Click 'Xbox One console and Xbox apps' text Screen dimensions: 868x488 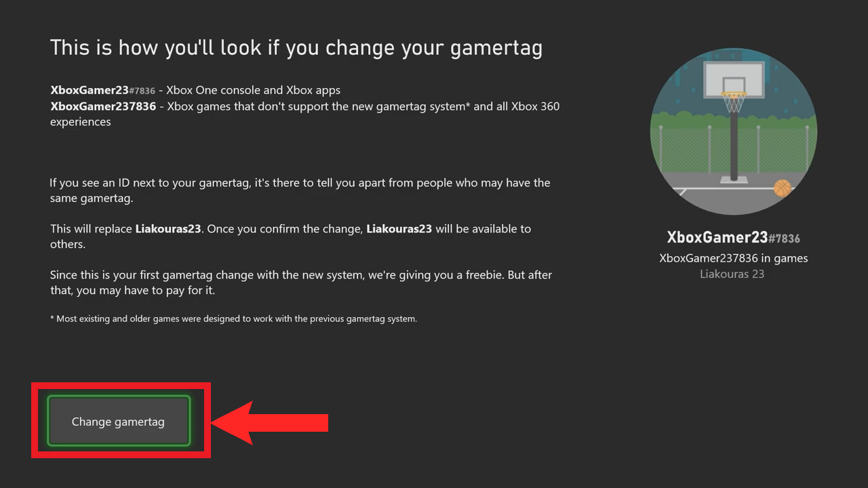(254, 89)
